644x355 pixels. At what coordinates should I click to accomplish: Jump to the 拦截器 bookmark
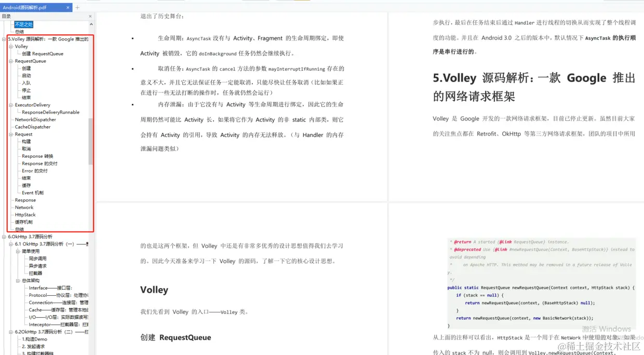tap(35, 273)
